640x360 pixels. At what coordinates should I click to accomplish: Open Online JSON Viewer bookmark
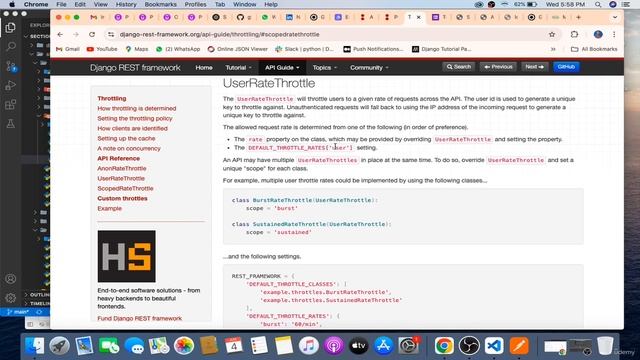pos(238,49)
